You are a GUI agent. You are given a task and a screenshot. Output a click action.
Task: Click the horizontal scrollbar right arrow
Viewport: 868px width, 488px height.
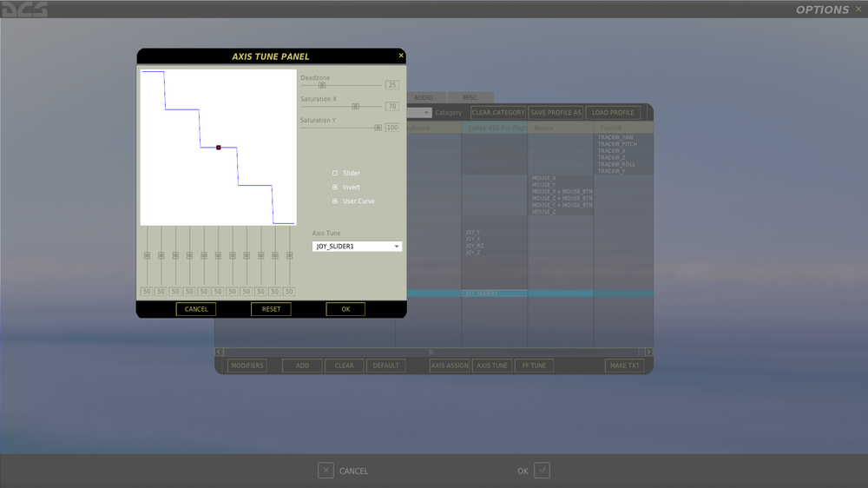coord(648,352)
